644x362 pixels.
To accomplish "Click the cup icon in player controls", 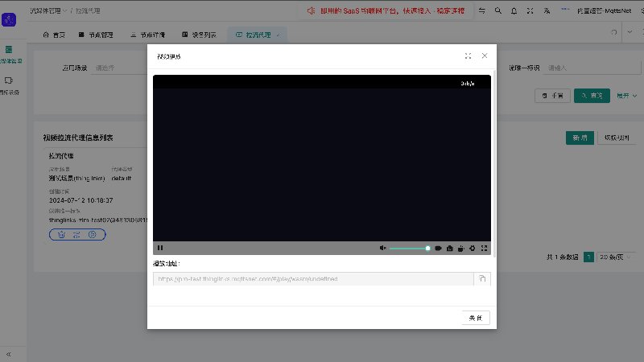I will [x=460, y=249].
